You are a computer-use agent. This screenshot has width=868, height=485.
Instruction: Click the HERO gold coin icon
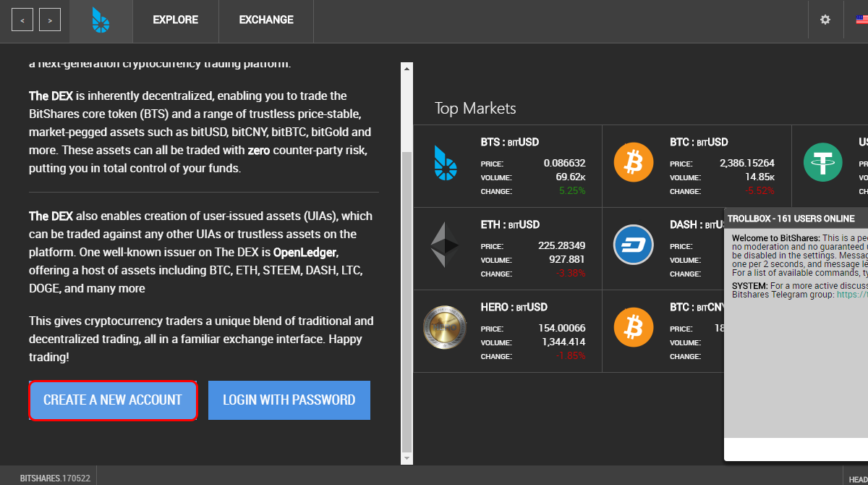[446, 327]
